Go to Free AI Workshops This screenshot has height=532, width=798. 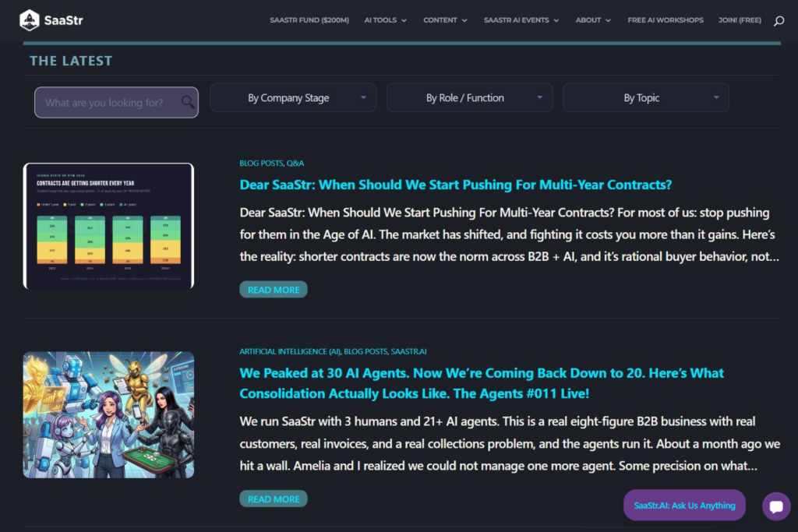666,20
